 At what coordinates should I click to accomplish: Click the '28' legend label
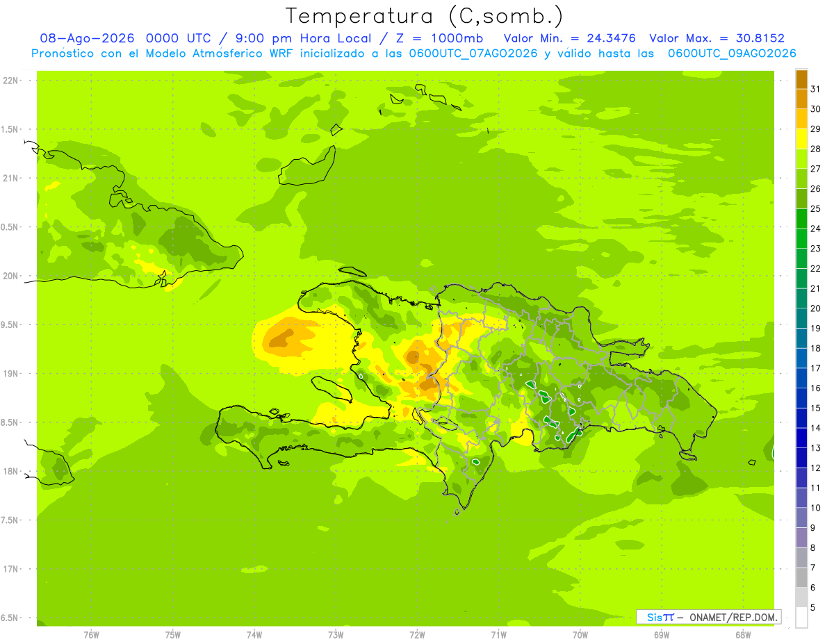[816, 149]
